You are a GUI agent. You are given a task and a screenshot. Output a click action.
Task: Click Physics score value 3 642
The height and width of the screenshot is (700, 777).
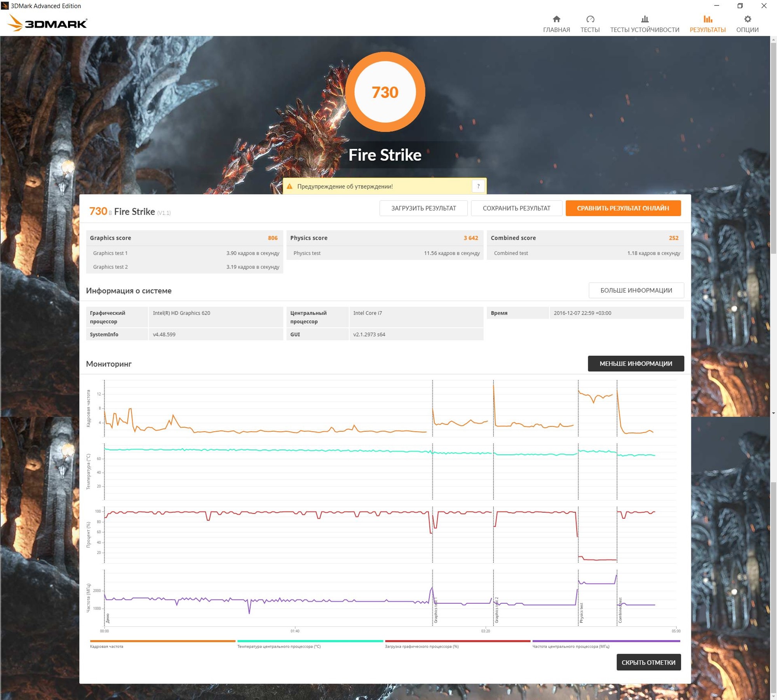coord(470,238)
